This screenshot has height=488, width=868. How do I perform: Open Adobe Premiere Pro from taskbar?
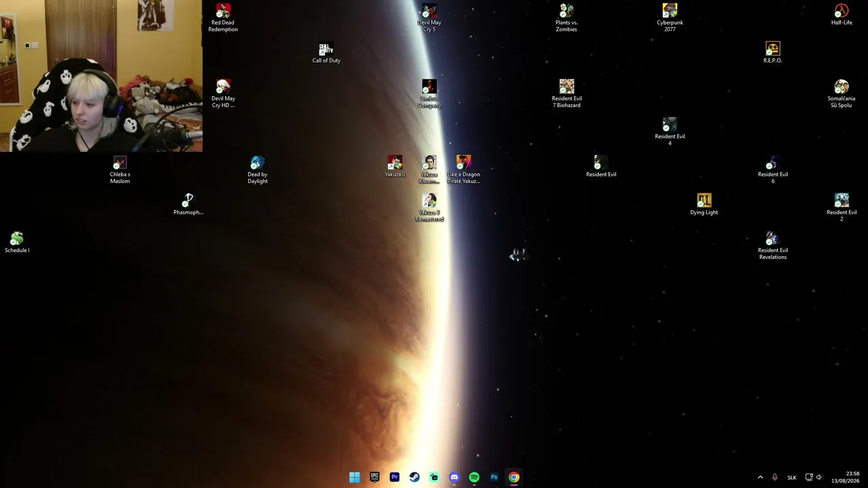[395, 477]
